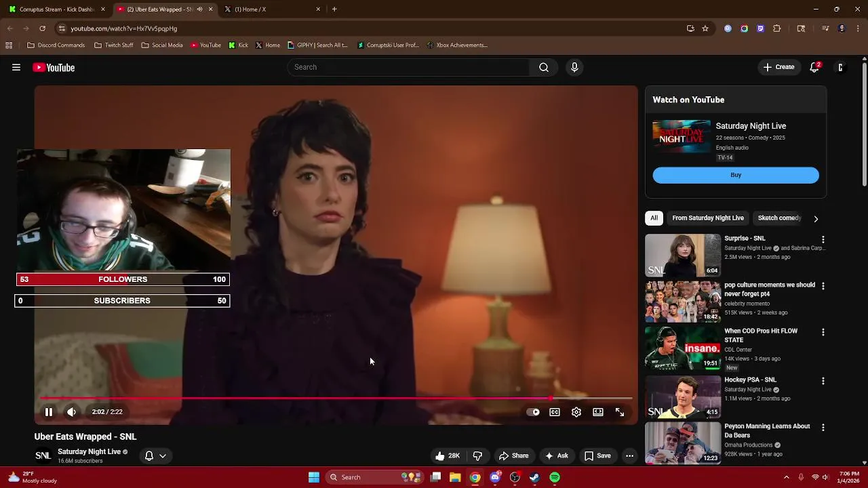Show hidden system tray icons chevron

787,477
